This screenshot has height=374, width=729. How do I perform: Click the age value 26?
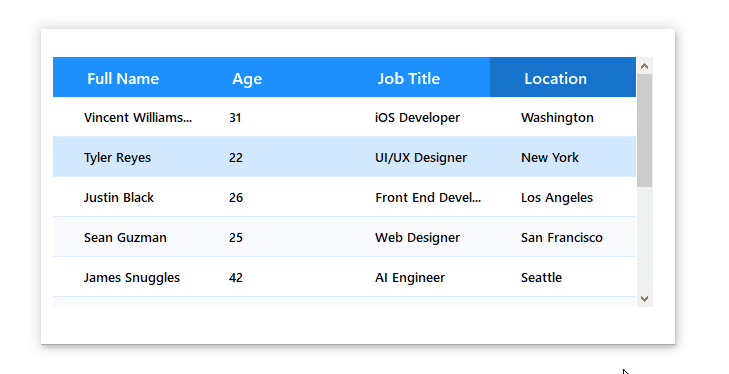point(236,198)
